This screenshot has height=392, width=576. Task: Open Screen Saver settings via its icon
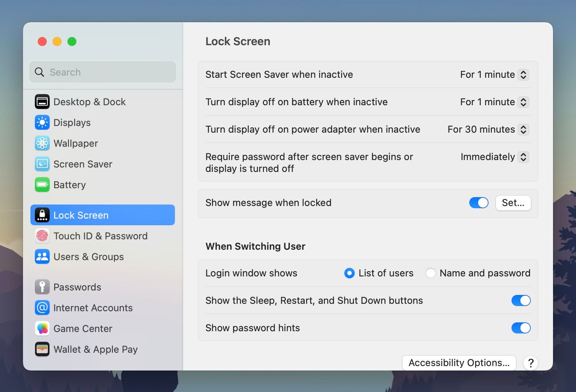point(42,164)
